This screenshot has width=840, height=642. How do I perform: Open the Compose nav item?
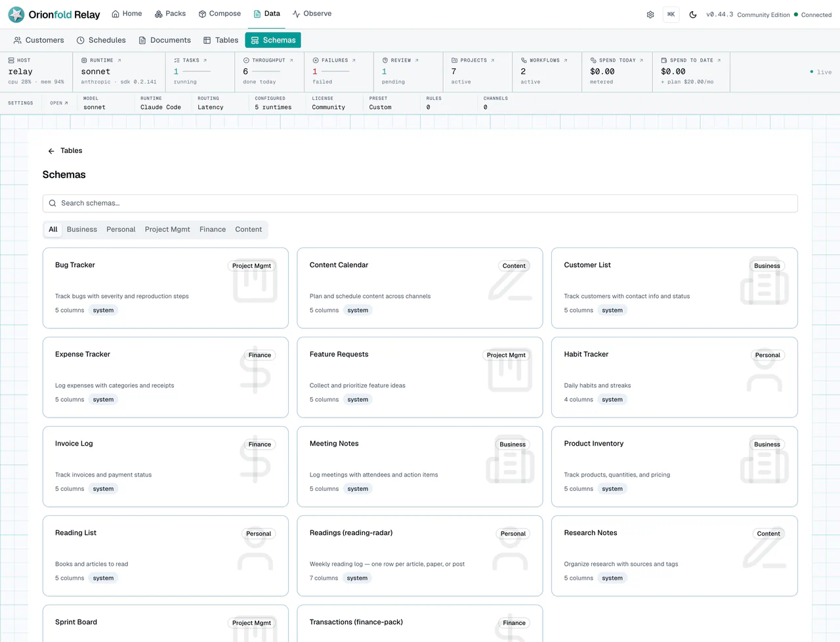click(220, 14)
